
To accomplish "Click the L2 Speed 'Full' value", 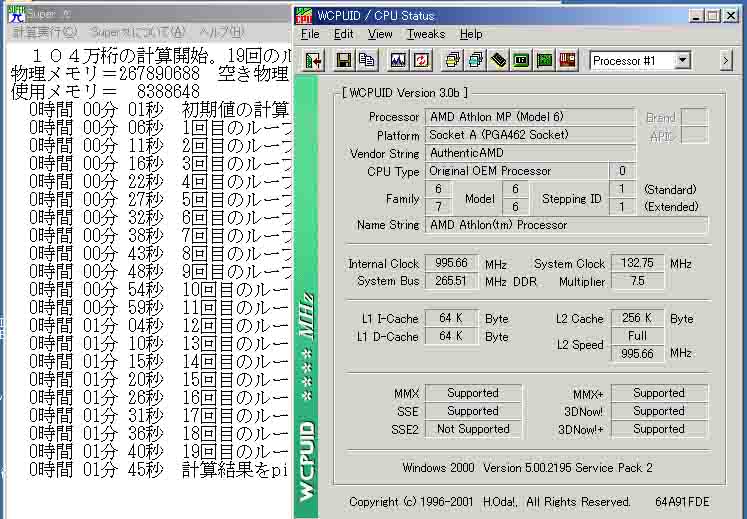I will click(x=637, y=336).
